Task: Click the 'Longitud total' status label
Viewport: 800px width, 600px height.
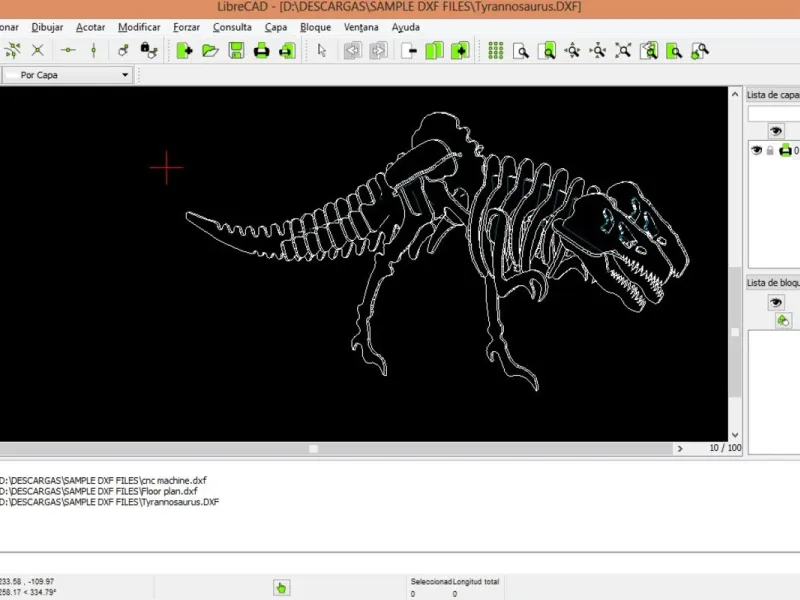Action: (x=476, y=582)
